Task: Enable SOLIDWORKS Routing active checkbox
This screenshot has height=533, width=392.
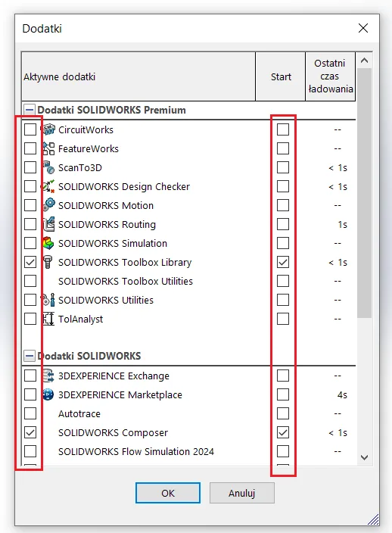Action: [30, 224]
